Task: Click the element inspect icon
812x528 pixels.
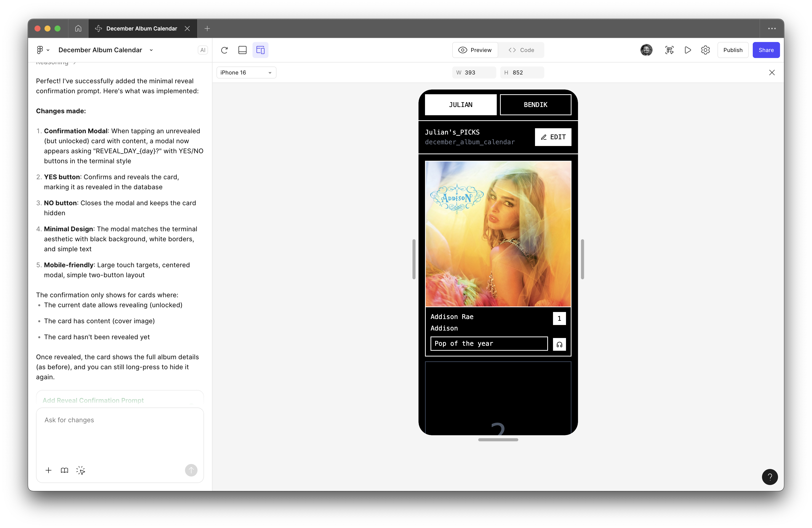Action: 669,50
